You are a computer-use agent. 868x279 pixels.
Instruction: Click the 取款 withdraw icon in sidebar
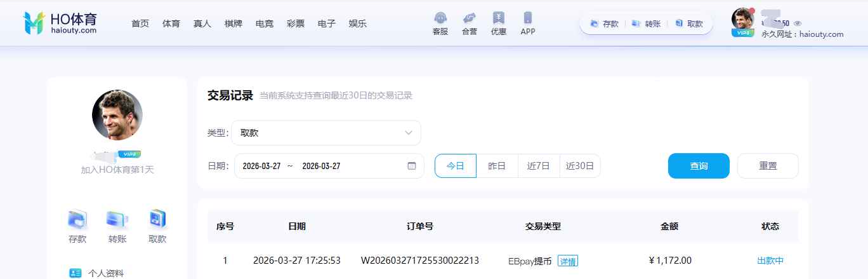pos(157,220)
